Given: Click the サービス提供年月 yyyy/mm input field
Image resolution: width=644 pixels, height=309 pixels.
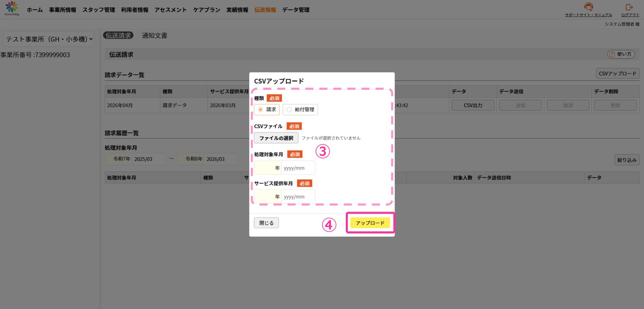Looking at the screenshot, I should (298, 197).
